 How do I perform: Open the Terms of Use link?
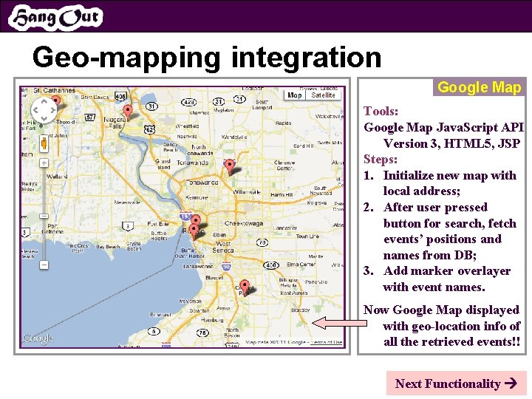pyautogui.click(x=327, y=342)
